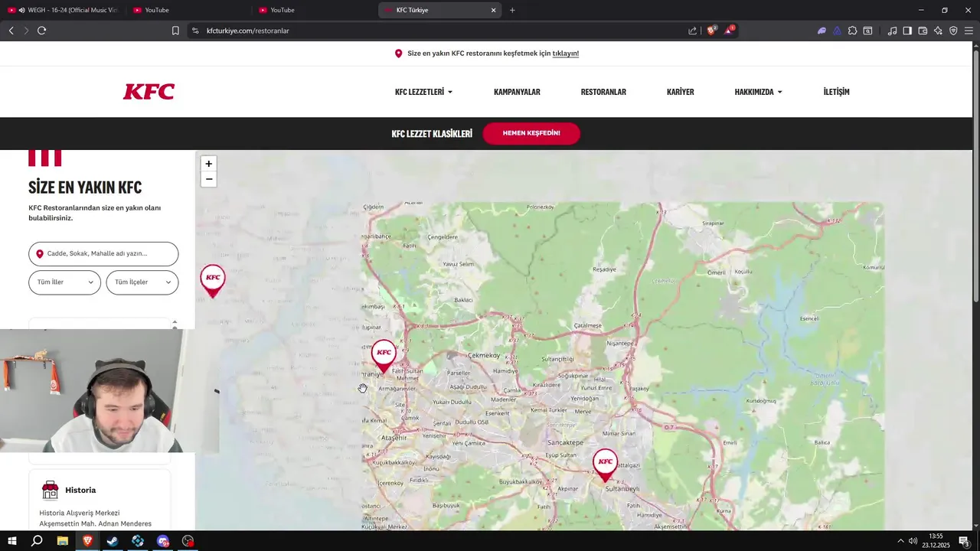This screenshot has height=551, width=980.
Task: Open Leo AI sparkle icon
Action: pyautogui.click(x=938, y=31)
